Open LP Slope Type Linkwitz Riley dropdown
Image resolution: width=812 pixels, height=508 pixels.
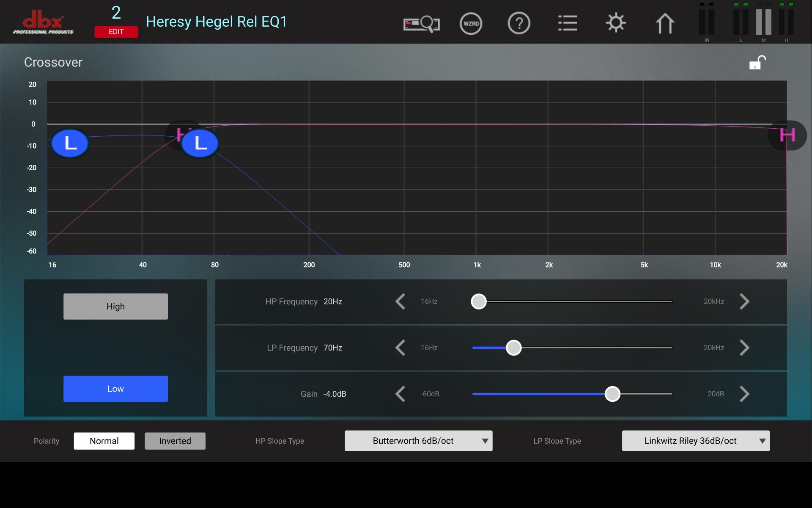coord(696,441)
